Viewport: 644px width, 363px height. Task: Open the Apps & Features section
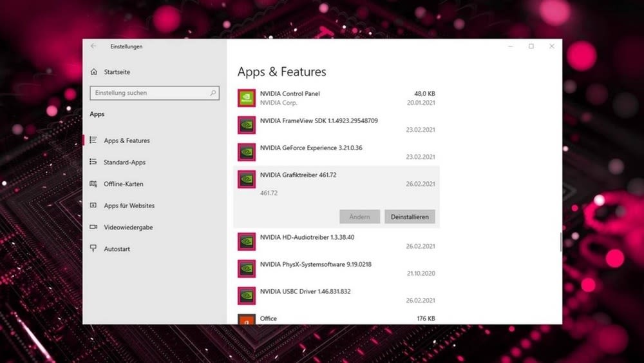tap(126, 141)
